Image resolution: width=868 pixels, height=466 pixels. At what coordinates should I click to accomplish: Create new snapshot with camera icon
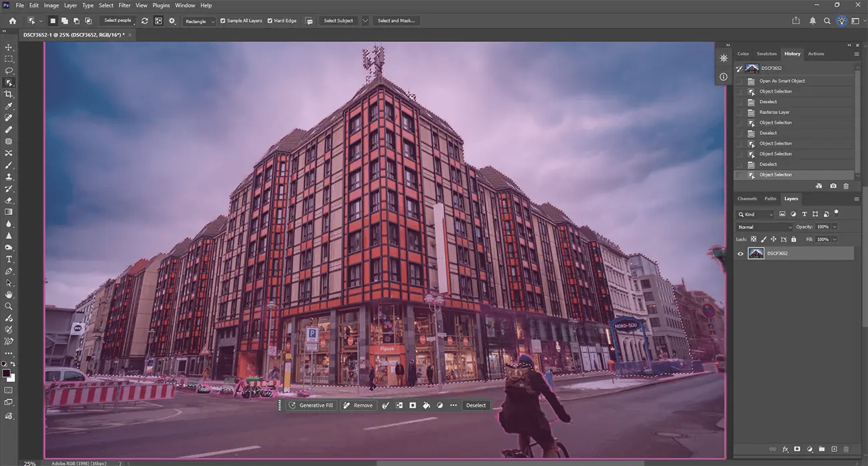(x=833, y=186)
